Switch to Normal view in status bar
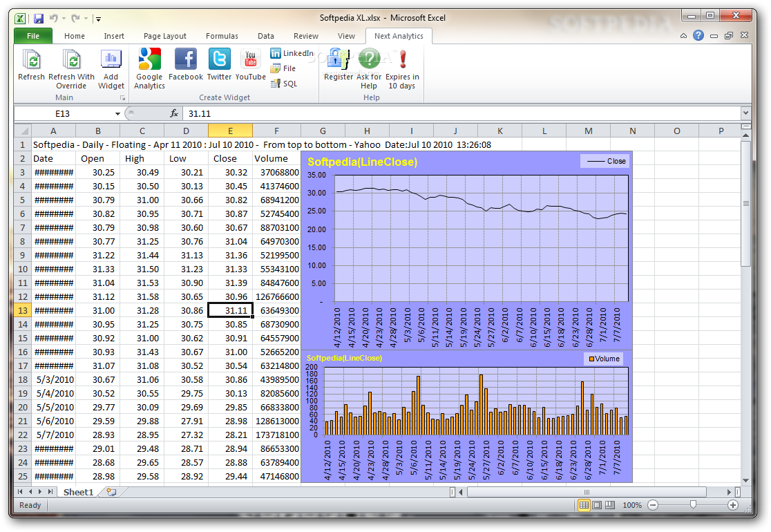 [584, 505]
